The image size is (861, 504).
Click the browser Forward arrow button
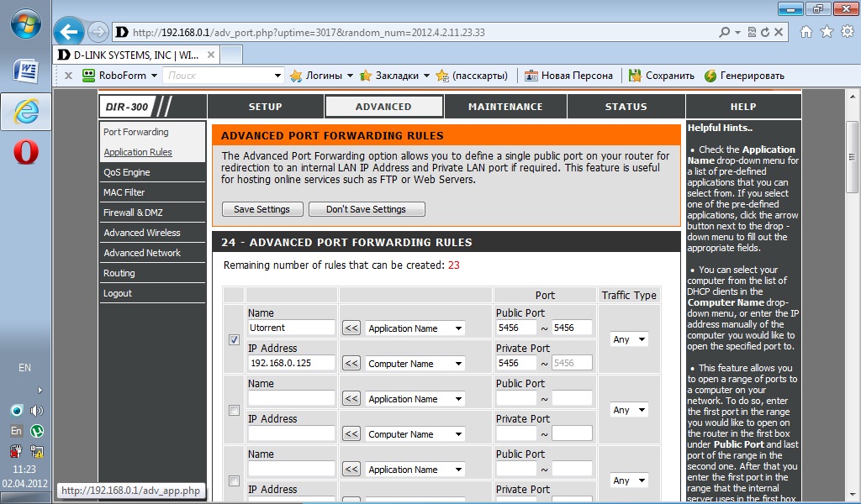coord(98,32)
